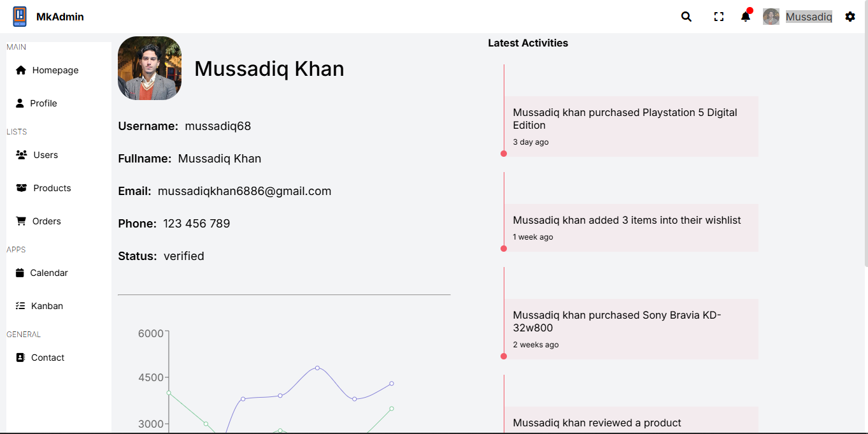Click the Users group icon
The height and width of the screenshot is (434, 868).
[x=22, y=155]
